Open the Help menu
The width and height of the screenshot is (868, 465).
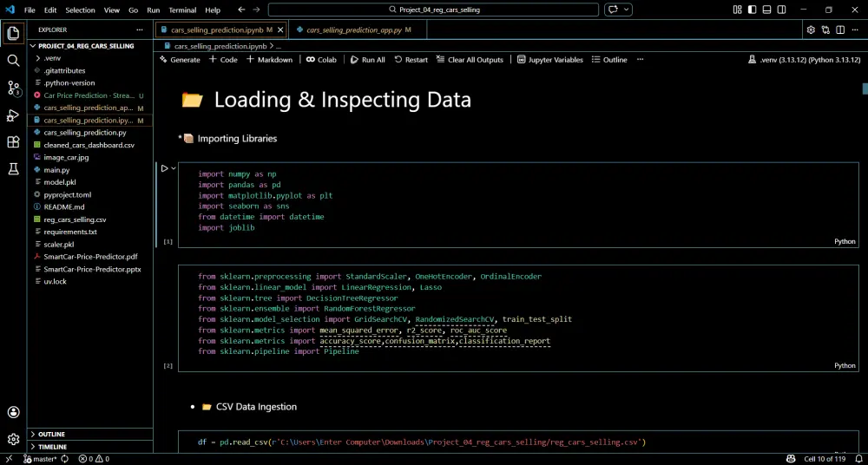[213, 10]
